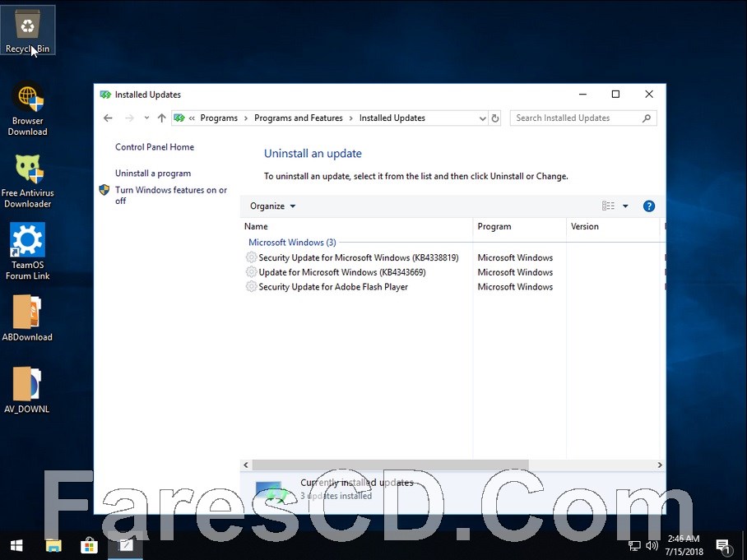Click the address bar Control Panel icon

179,118
